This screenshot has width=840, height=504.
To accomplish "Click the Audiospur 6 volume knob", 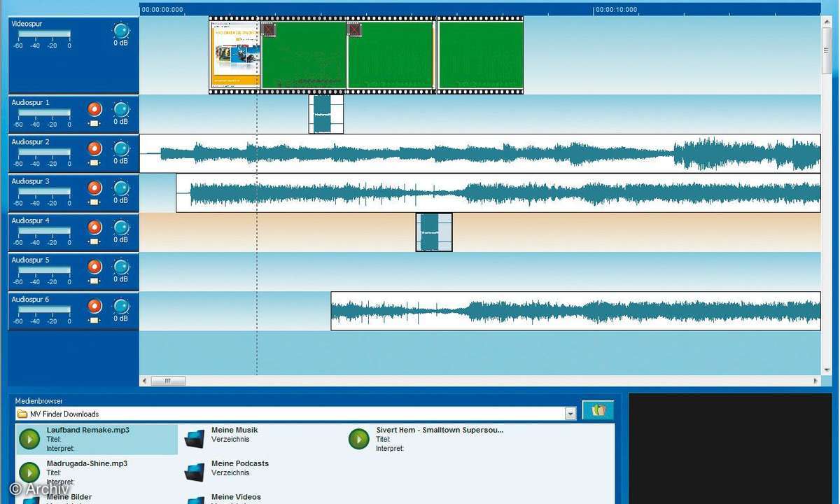I will point(121,306).
